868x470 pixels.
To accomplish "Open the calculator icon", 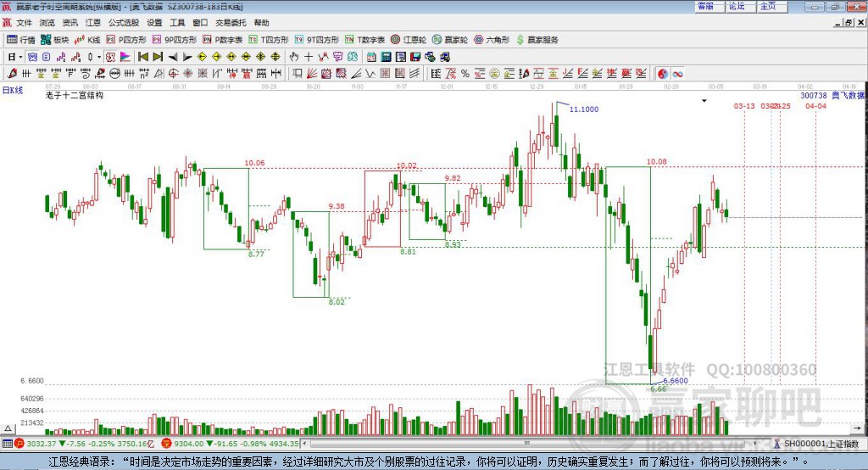I will (386, 57).
